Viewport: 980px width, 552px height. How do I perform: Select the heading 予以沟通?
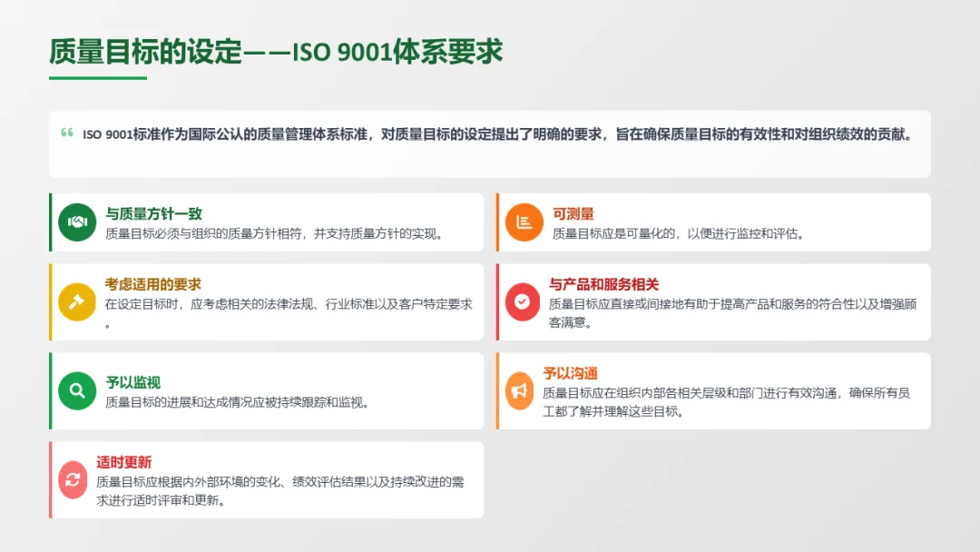(571, 373)
